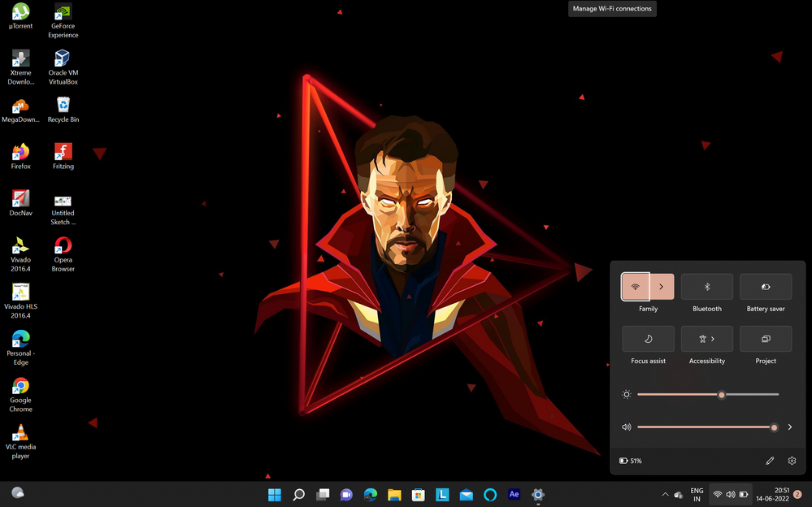Select the Opera Browser desktop icon
812x507 pixels.
[63, 254]
